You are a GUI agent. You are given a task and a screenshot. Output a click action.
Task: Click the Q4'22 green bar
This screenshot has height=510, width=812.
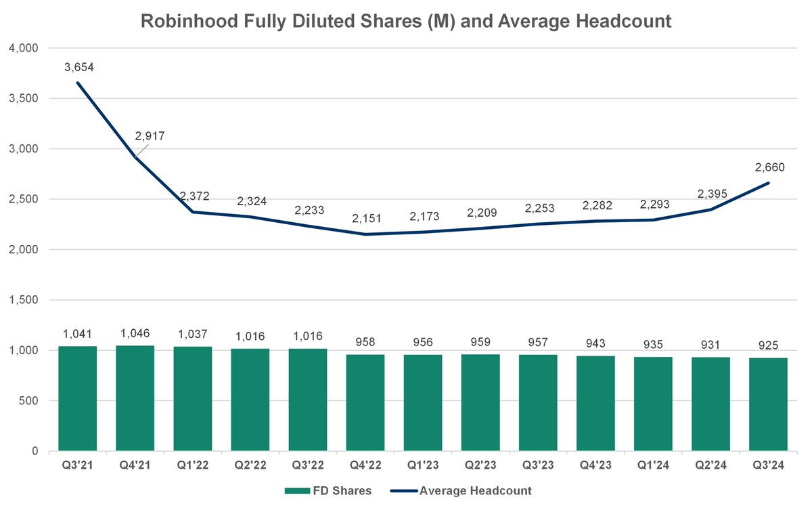pos(365,403)
